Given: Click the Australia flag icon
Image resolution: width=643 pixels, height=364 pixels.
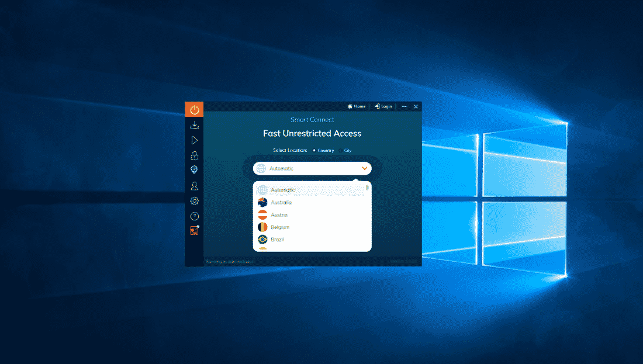Looking at the screenshot, I should 262,203.
